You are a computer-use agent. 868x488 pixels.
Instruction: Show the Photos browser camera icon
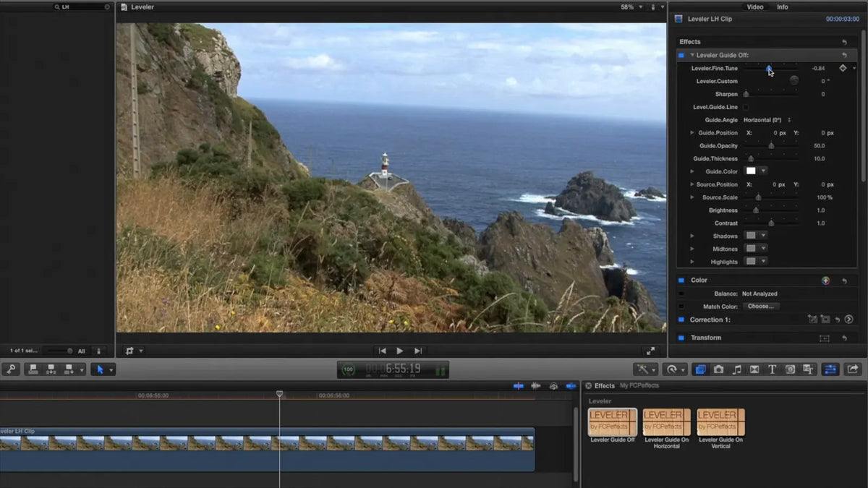(718, 369)
